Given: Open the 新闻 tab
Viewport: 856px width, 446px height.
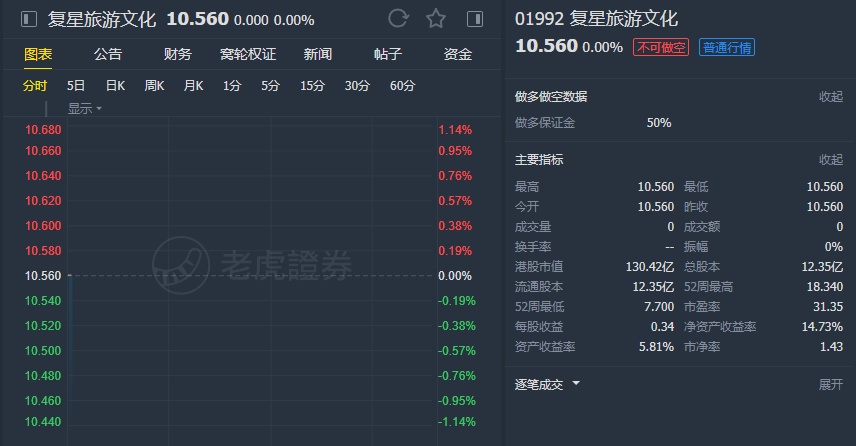Looking at the screenshot, I should coord(318,54).
